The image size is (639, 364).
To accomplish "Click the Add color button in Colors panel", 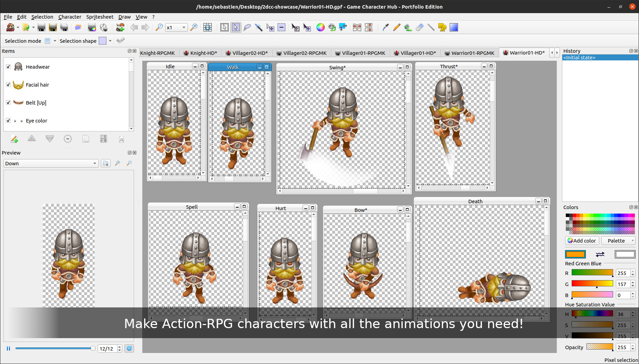I will tap(582, 240).
